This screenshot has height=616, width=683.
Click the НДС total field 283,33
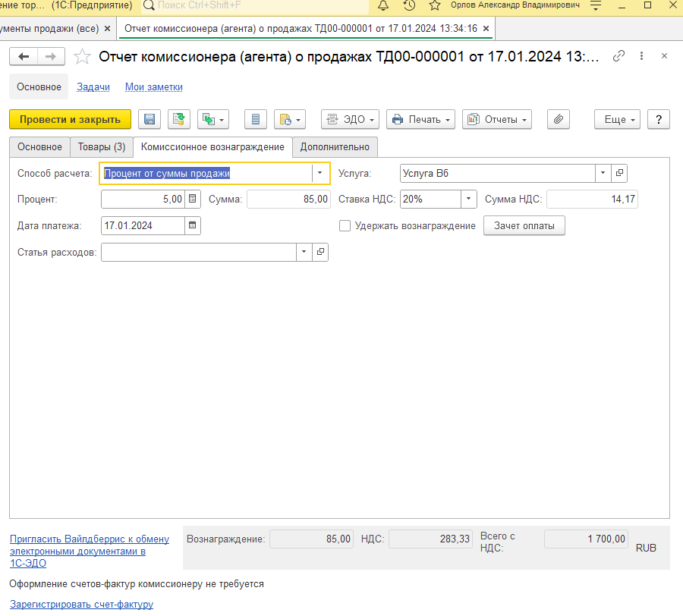430,539
